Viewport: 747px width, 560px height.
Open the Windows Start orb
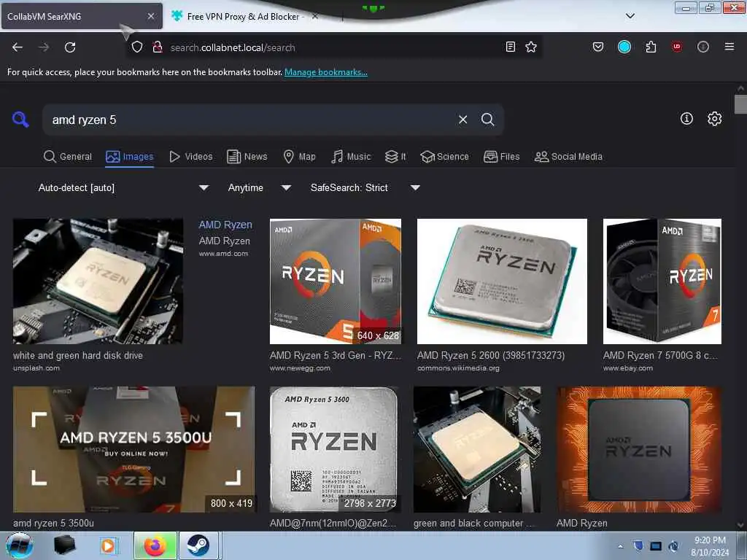(x=20, y=545)
